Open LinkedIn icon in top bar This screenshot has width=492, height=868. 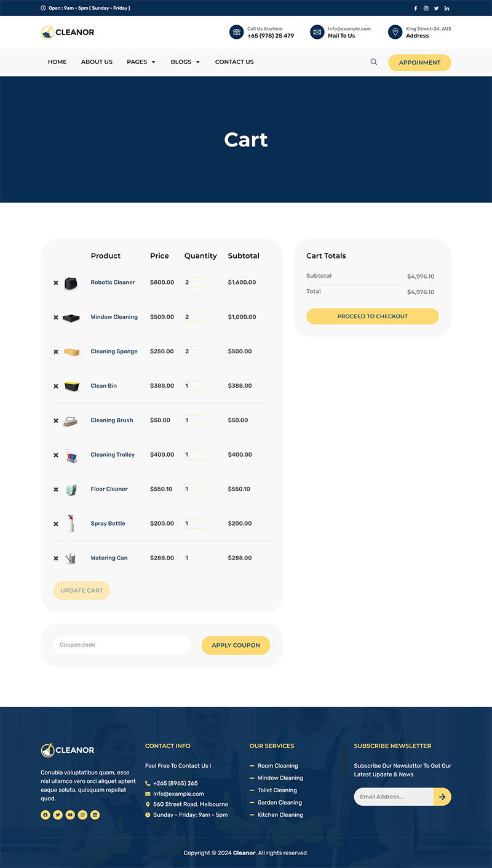point(446,8)
